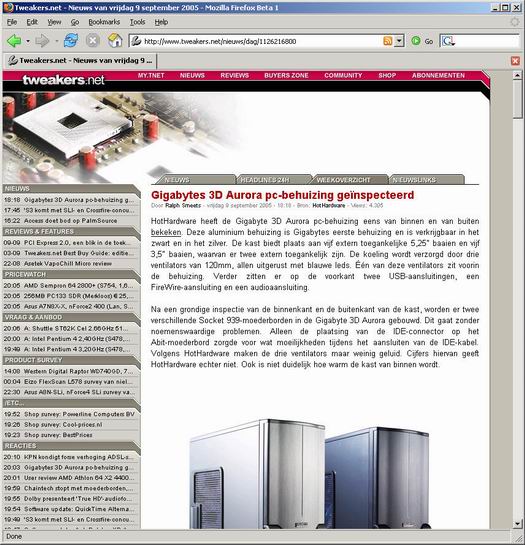Open the Bookmarks menu
Screen dimensions: 525x545
[x=104, y=22]
